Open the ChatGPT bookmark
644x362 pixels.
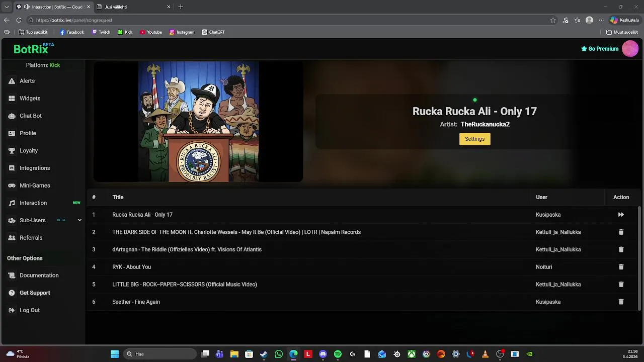tap(213, 32)
